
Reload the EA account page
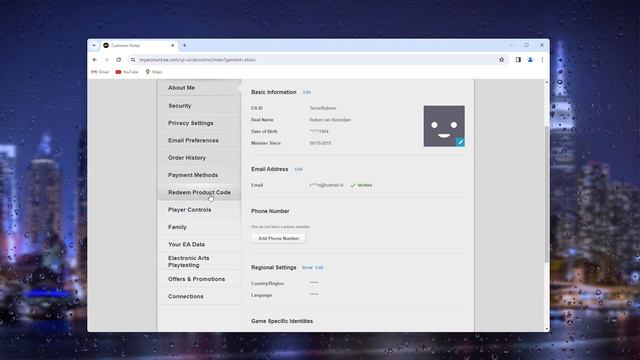(118, 60)
